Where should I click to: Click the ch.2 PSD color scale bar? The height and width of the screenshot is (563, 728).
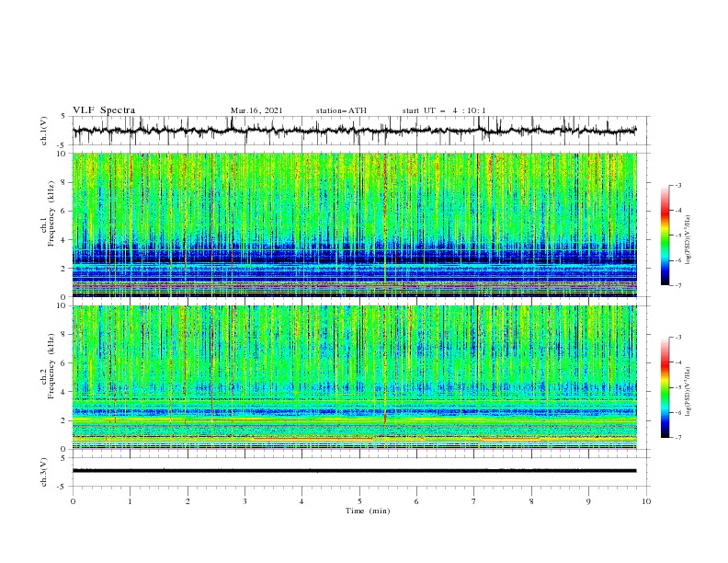pos(665,387)
